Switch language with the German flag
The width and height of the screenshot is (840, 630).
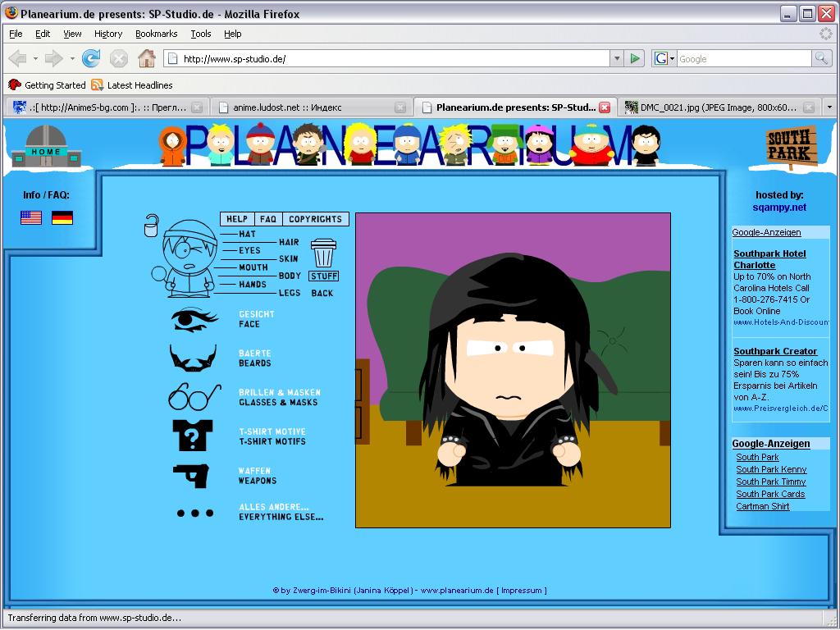coord(62,217)
